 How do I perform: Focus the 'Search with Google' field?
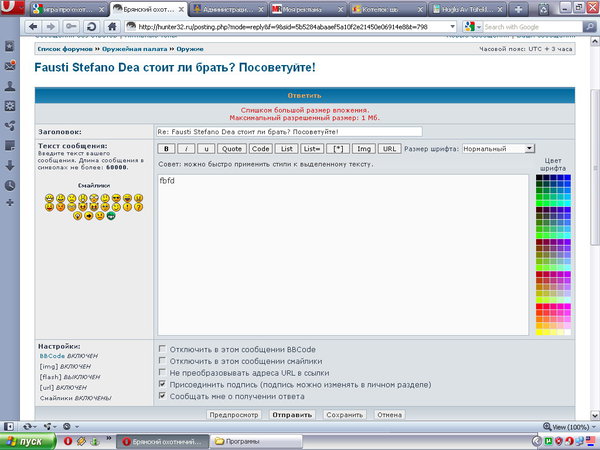(533, 27)
